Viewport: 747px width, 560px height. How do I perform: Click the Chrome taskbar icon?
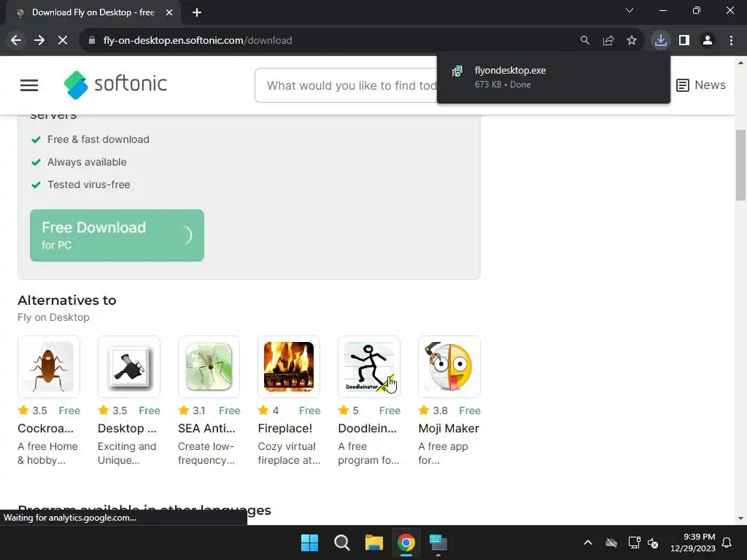(x=406, y=542)
